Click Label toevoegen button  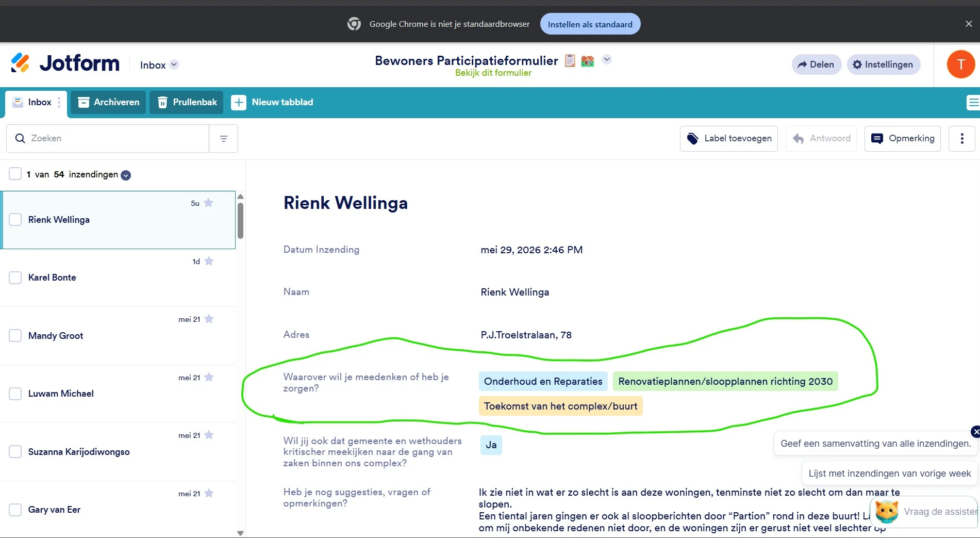coord(729,138)
